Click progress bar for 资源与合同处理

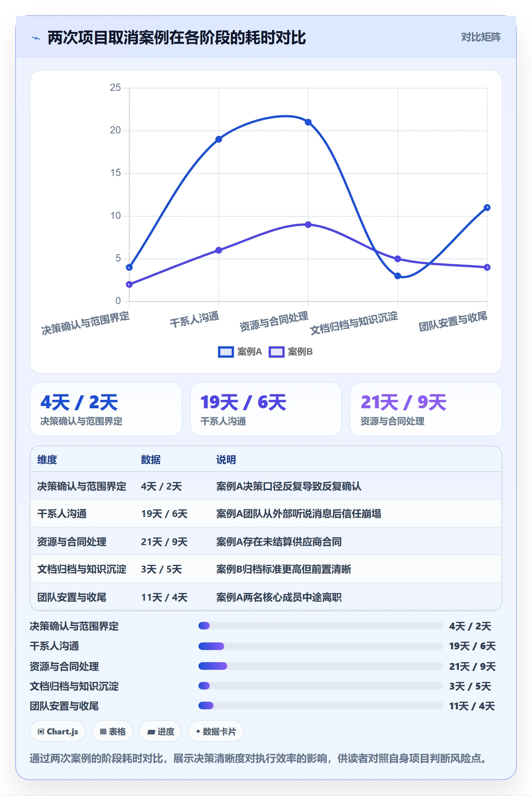(321, 666)
